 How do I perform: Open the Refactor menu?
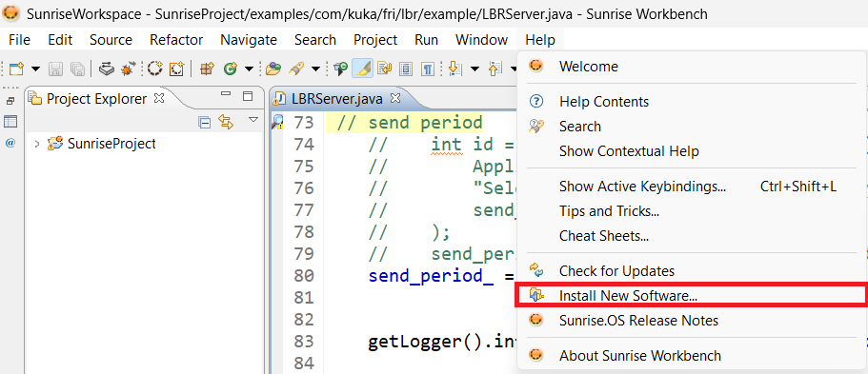176,40
